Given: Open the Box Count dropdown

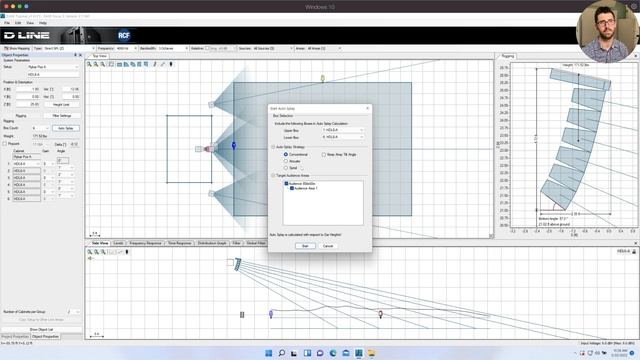Looking at the screenshot, I should [x=40, y=128].
